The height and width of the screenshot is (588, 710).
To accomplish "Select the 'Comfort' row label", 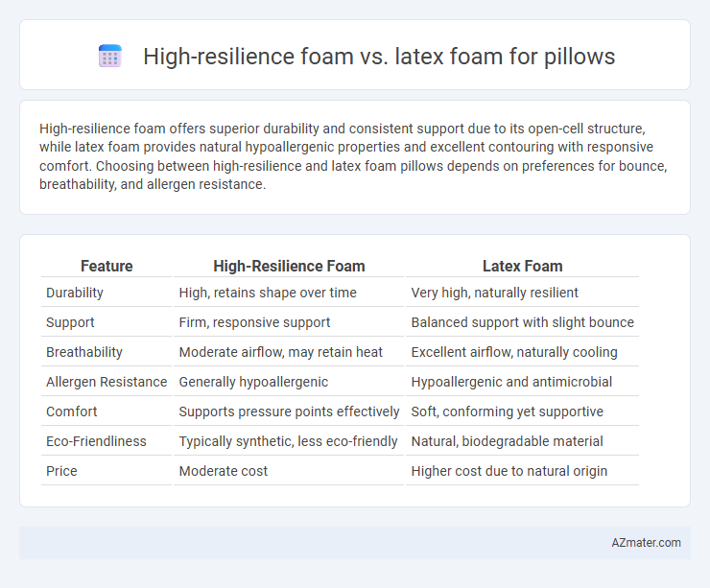I will [72, 412].
